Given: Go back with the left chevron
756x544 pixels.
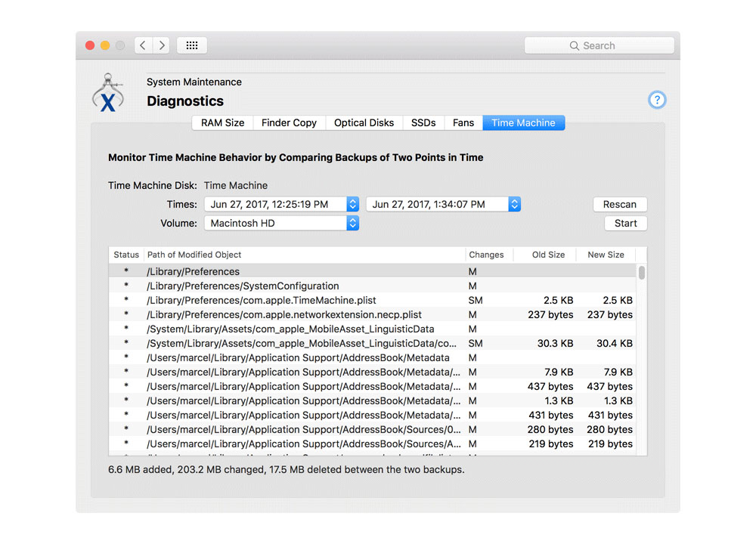Looking at the screenshot, I should (144, 45).
